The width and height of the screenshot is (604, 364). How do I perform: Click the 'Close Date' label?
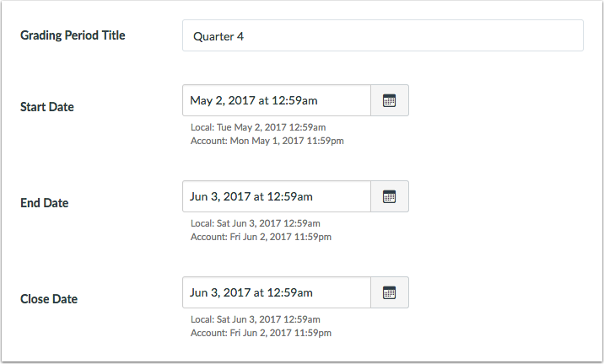tap(48, 299)
